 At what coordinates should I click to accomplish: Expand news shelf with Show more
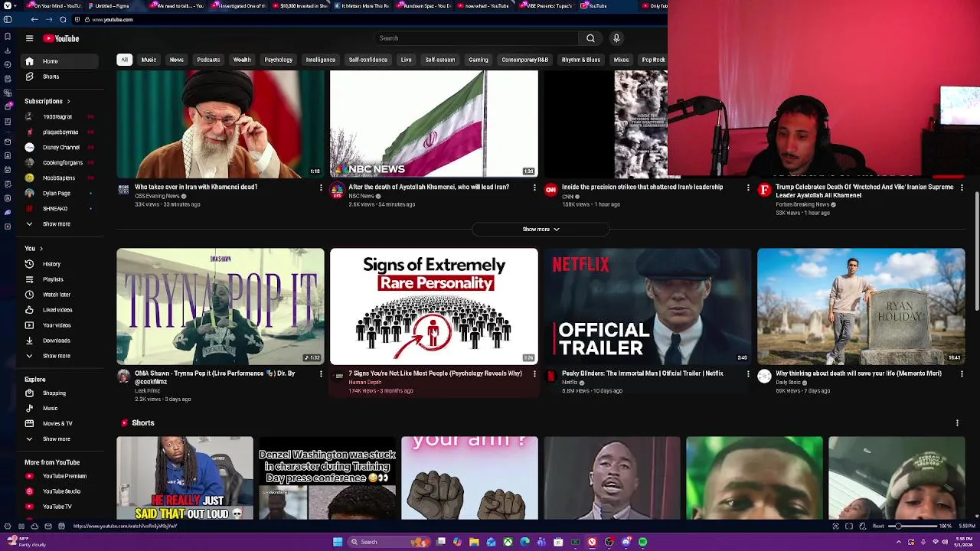(x=541, y=230)
